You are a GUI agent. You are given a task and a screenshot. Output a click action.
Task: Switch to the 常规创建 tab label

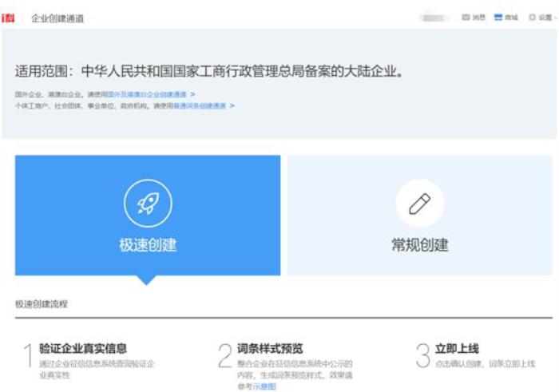pos(419,245)
